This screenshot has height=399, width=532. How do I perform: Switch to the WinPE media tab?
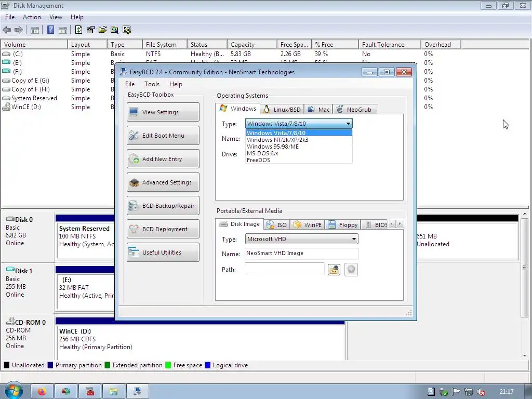308,224
